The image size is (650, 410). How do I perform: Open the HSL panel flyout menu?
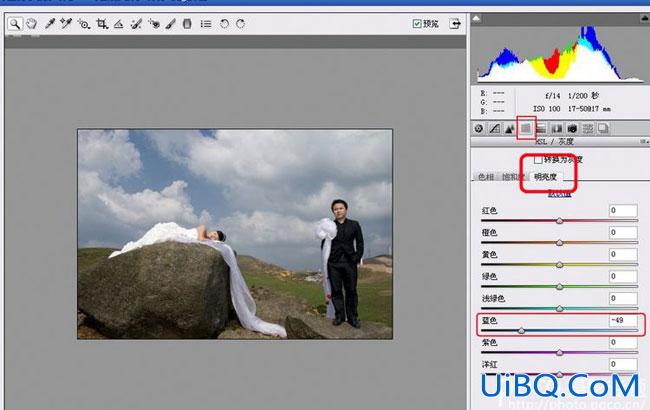point(644,141)
